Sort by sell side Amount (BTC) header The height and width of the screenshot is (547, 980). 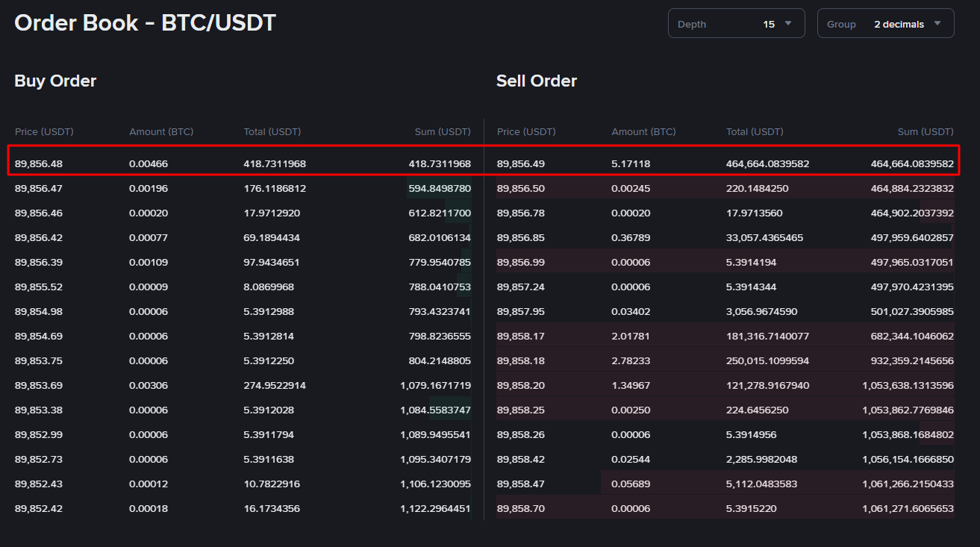(643, 131)
